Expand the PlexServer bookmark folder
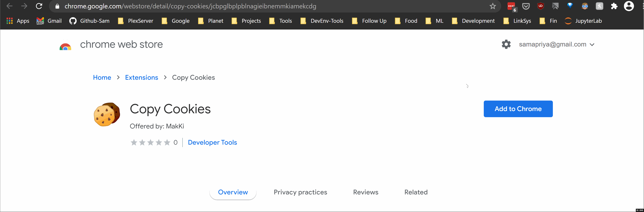 coord(136,21)
